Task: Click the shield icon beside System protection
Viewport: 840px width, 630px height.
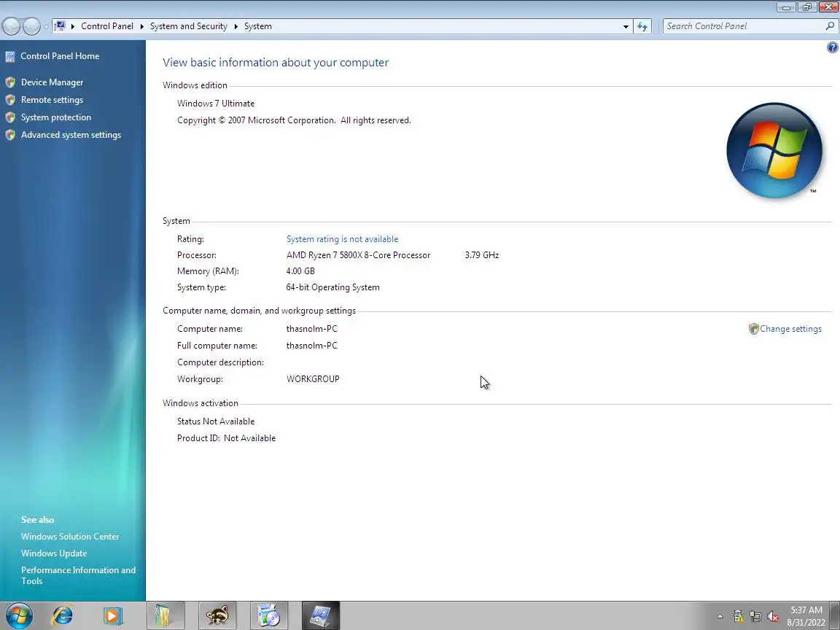Action: 10,117
